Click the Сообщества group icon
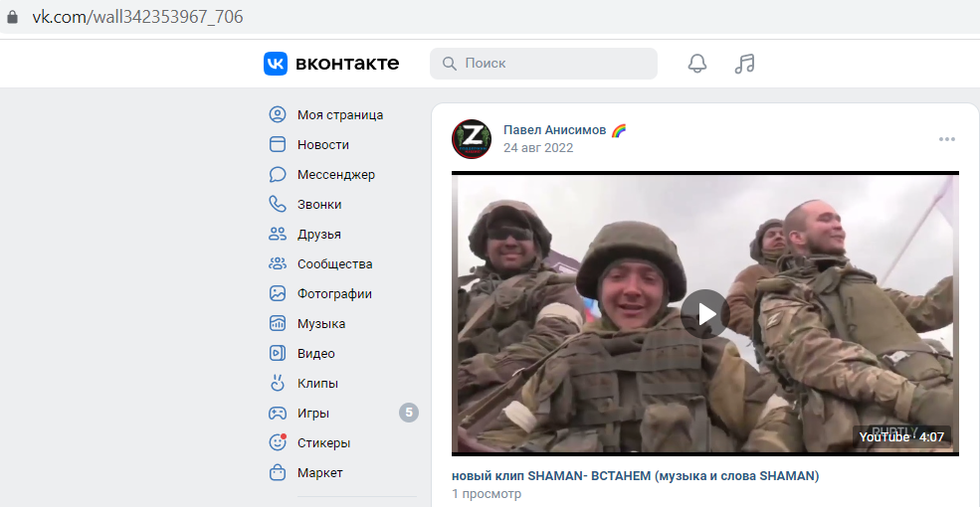The height and width of the screenshot is (507, 980). (277, 264)
